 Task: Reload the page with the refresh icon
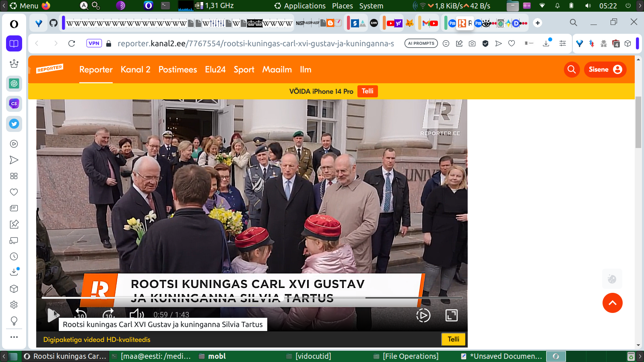click(72, 43)
